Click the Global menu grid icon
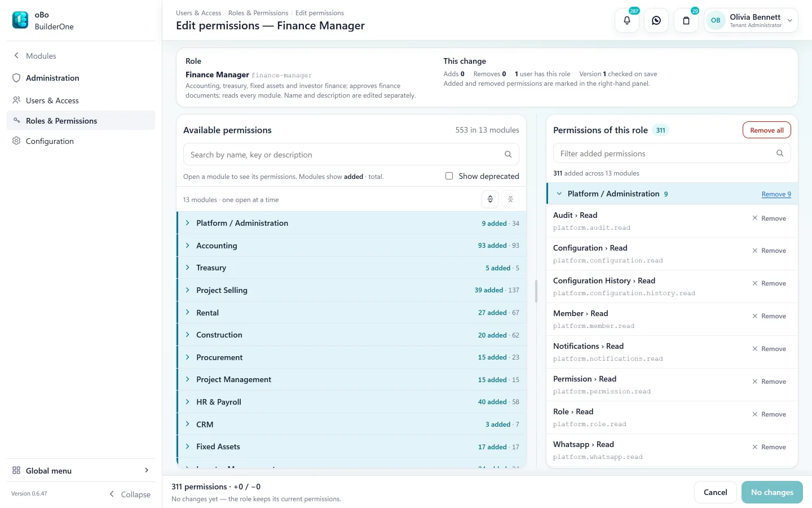The height and width of the screenshot is (508, 812). tap(16, 470)
